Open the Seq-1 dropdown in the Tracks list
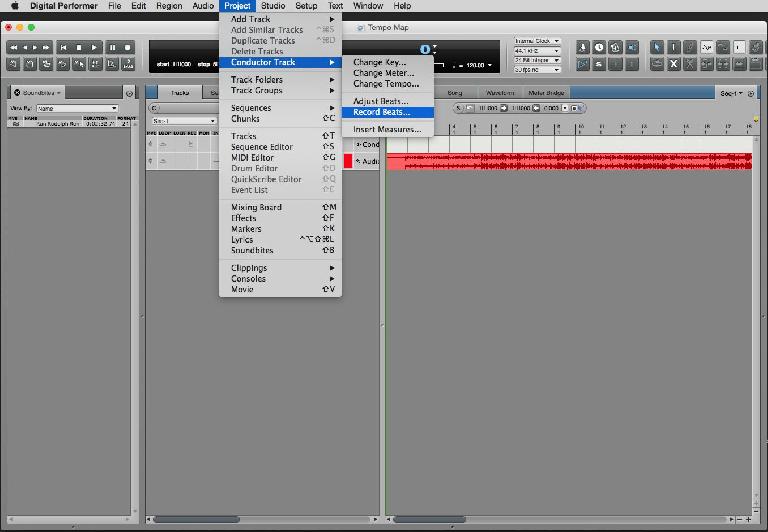 coord(184,121)
